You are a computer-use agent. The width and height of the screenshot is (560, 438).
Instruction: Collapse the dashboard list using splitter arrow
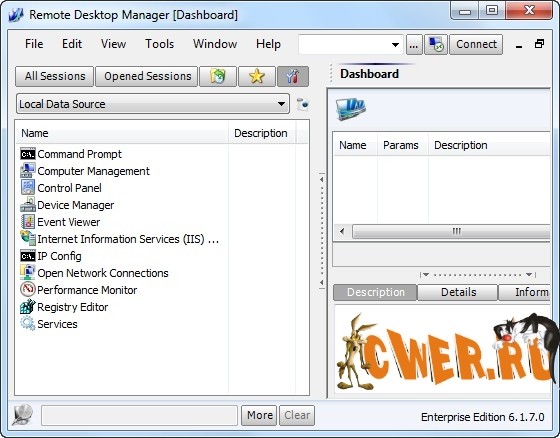(426, 274)
